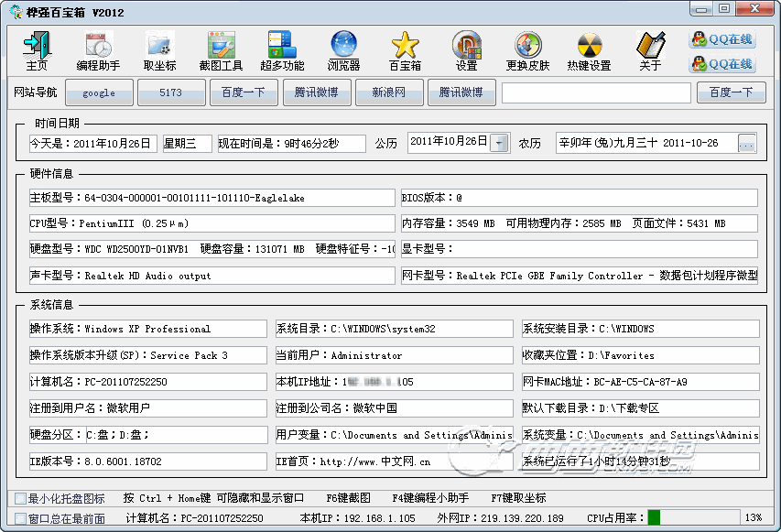The width and height of the screenshot is (781, 532).
Task: Click 操作系统 Windows XP Professional field
Action: coord(148,329)
